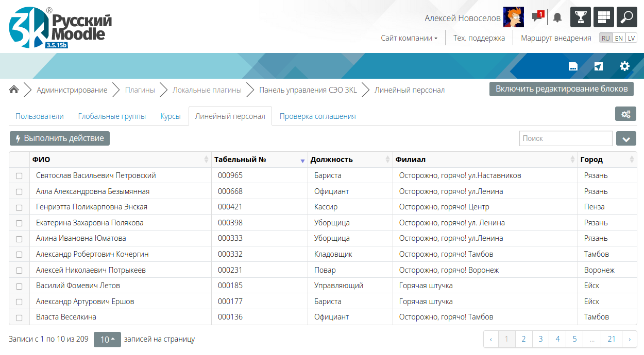This screenshot has height=355, width=644.
Task: Click the paper plane navigation icon
Action: pos(598,66)
